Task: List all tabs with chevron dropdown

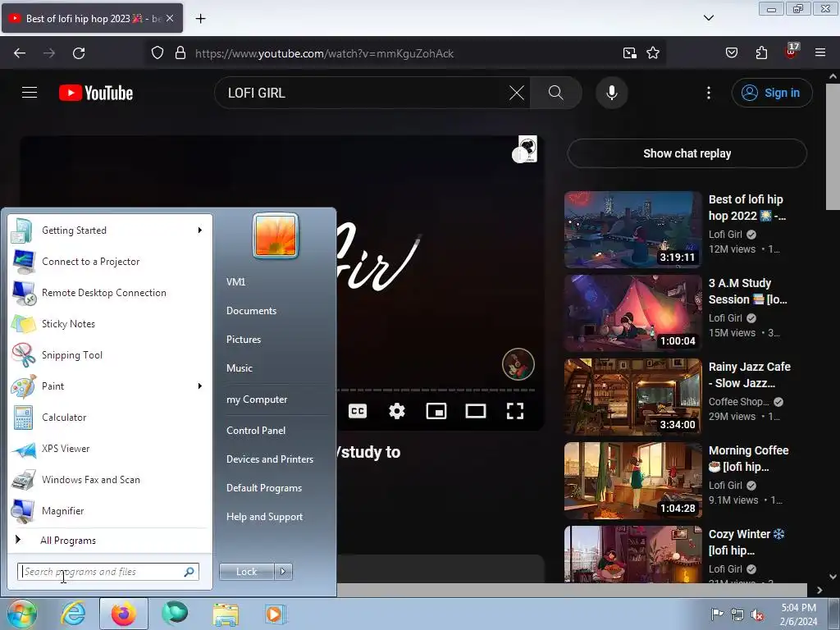Action: pos(708,18)
